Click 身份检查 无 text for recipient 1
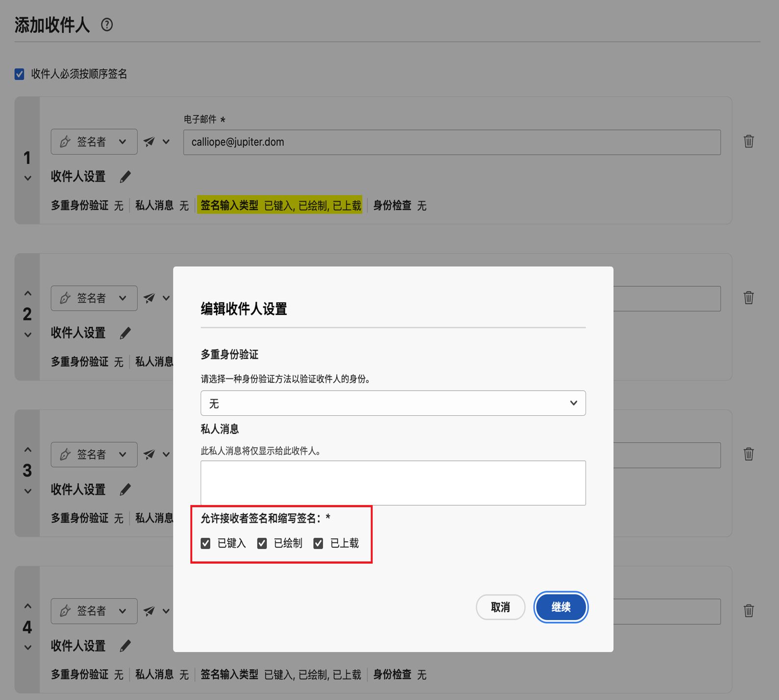The image size is (779, 700). pyautogui.click(x=400, y=206)
